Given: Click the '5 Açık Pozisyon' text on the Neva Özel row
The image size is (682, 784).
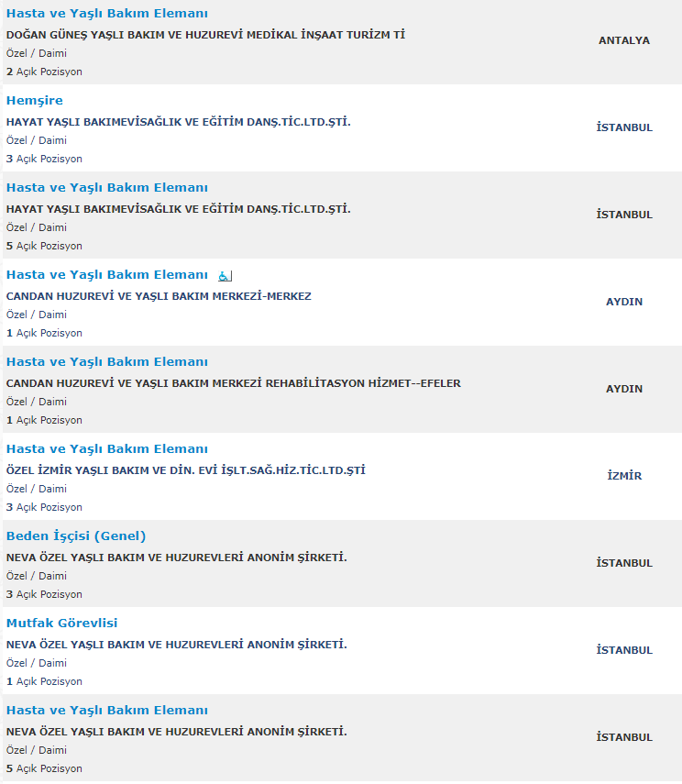Looking at the screenshot, I should pyautogui.click(x=44, y=768).
